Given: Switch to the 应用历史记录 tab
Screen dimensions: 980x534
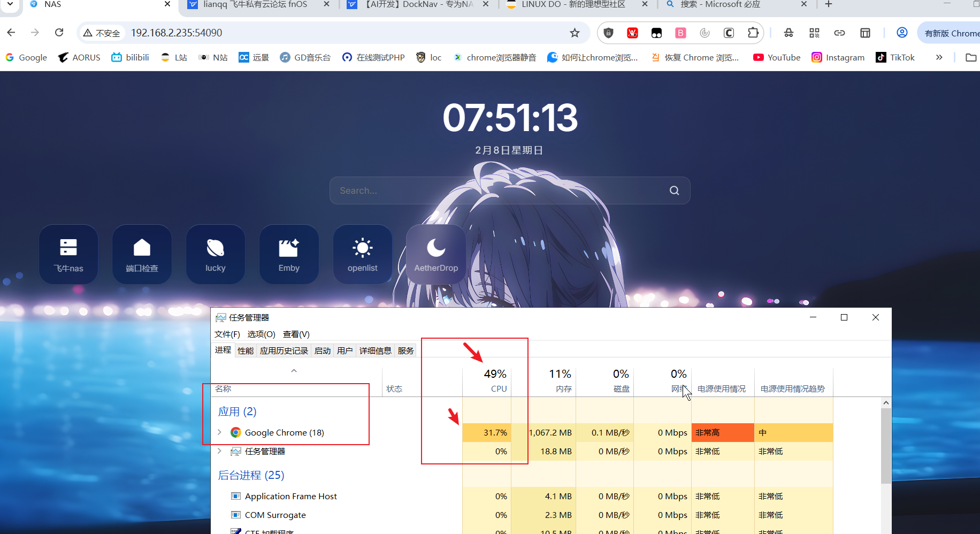Looking at the screenshot, I should pos(284,350).
